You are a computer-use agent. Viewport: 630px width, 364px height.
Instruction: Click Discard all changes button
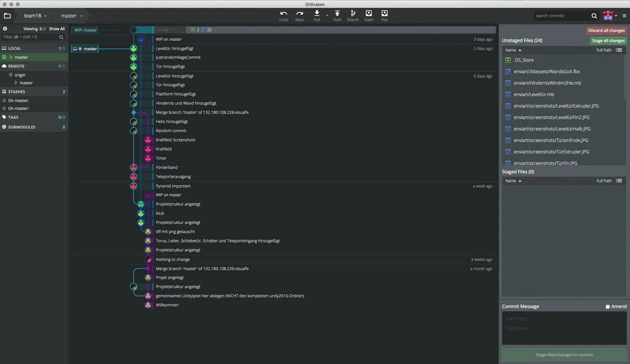pos(606,31)
